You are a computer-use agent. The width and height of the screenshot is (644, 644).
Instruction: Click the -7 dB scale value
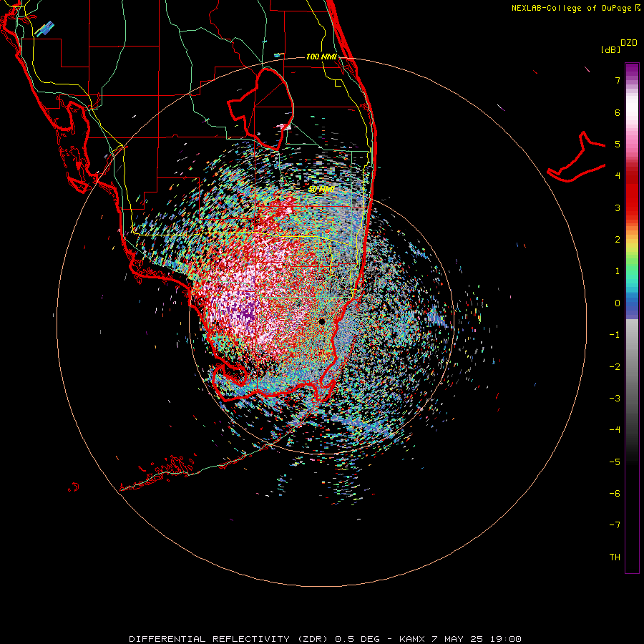coord(615,525)
